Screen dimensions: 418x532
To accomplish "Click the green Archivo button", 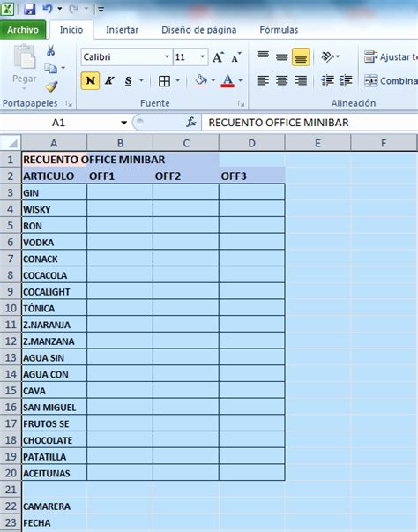I will pos(23,30).
